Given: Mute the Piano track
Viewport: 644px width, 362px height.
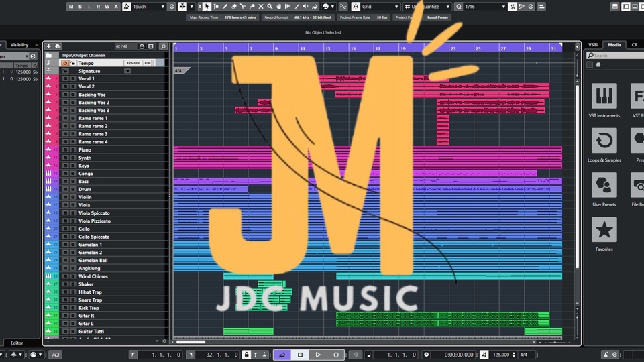Looking at the screenshot, I should 65,149.
